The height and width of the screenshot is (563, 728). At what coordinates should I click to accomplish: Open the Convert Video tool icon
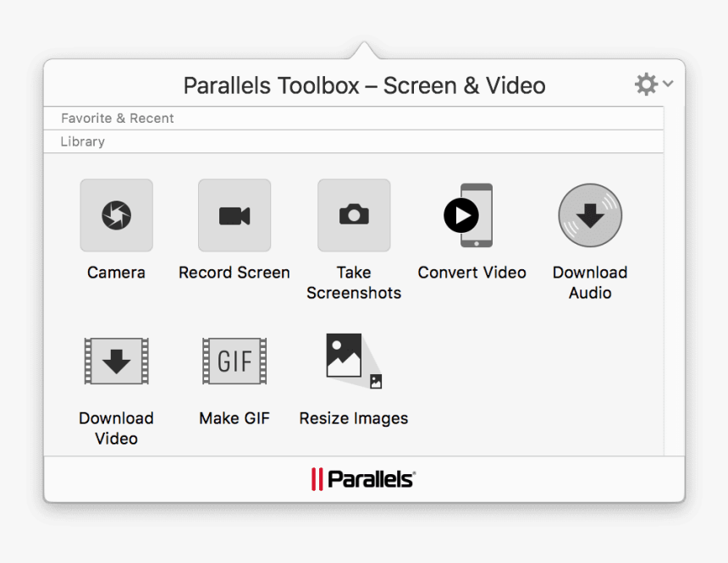pos(468,216)
